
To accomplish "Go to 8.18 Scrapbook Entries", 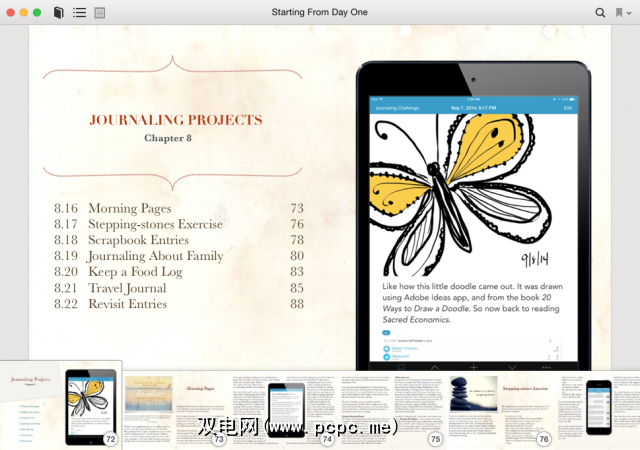I will pyautogui.click(x=179, y=240).
